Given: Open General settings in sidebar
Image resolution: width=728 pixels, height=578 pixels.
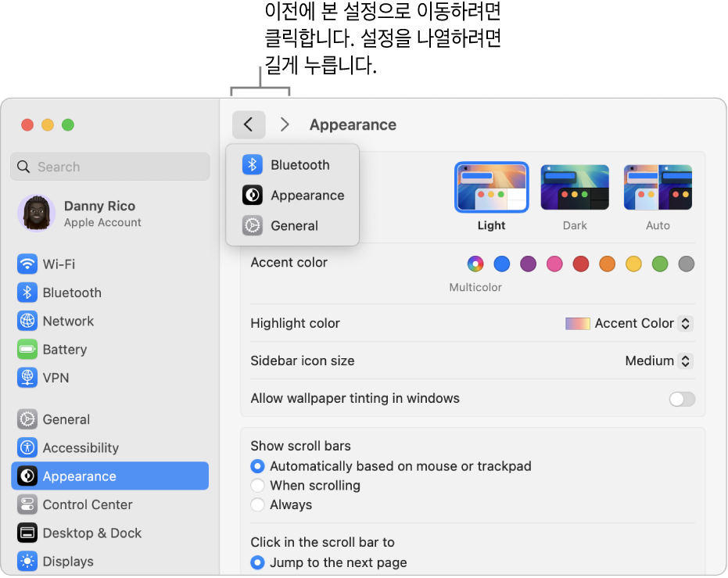Looking at the screenshot, I should [109, 419].
